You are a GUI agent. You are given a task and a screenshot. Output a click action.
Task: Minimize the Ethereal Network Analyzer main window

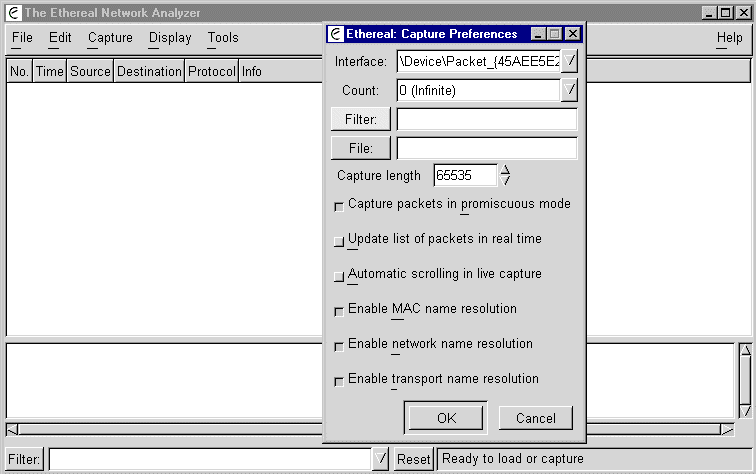[709, 13]
